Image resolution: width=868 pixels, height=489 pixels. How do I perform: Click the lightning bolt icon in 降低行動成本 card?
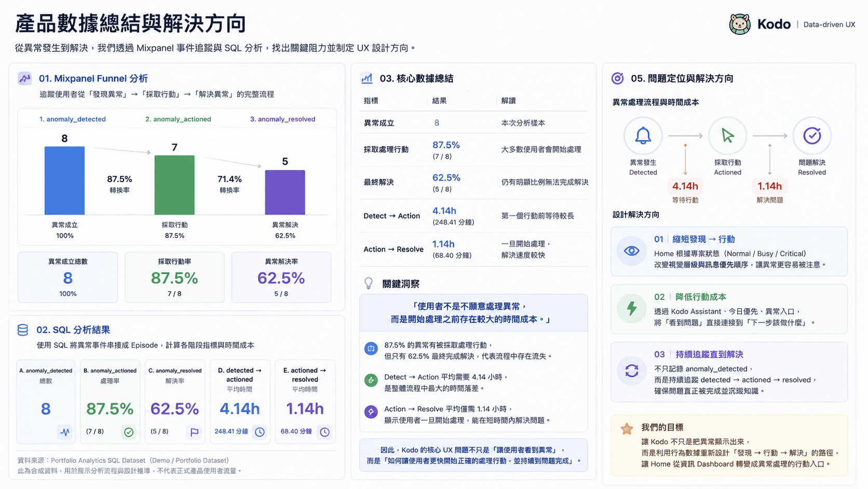click(x=632, y=309)
